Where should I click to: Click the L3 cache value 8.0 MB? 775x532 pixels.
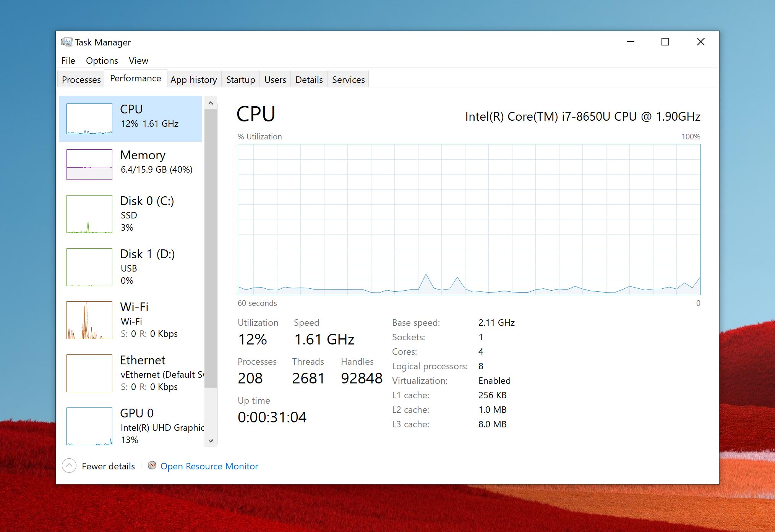492,424
